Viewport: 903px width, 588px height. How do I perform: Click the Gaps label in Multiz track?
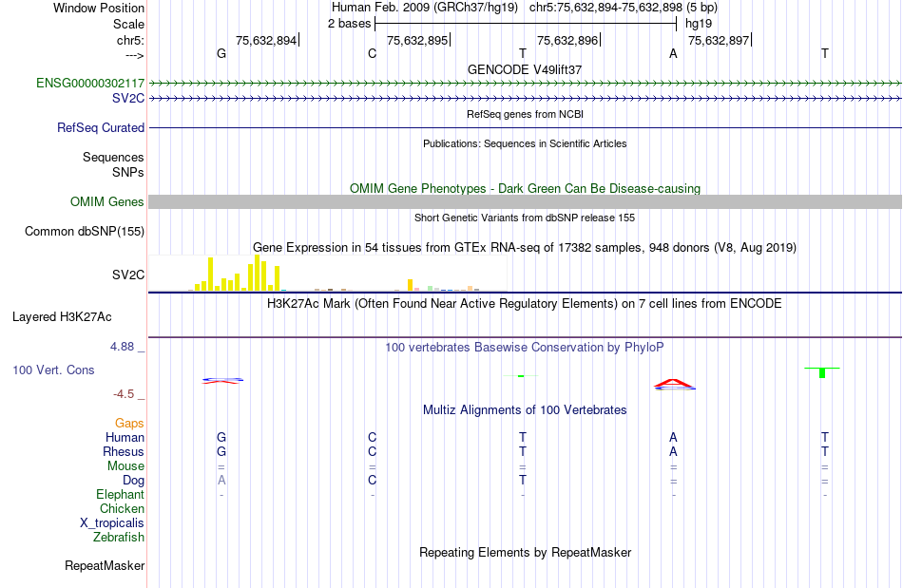129,424
